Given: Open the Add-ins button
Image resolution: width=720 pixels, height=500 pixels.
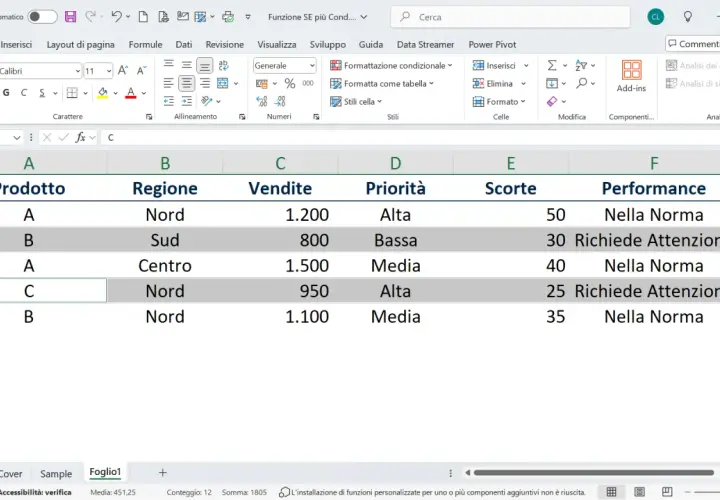Looking at the screenshot, I should point(631,76).
